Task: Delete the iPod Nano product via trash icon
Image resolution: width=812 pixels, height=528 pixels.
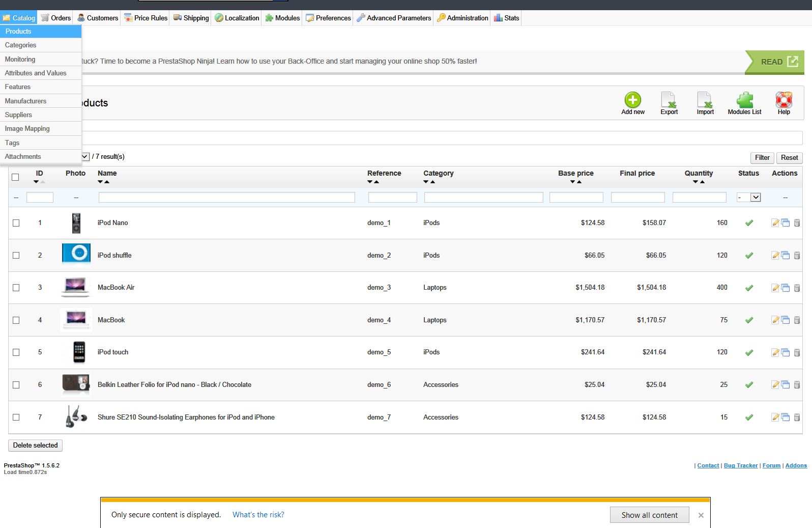Action: (x=797, y=223)
